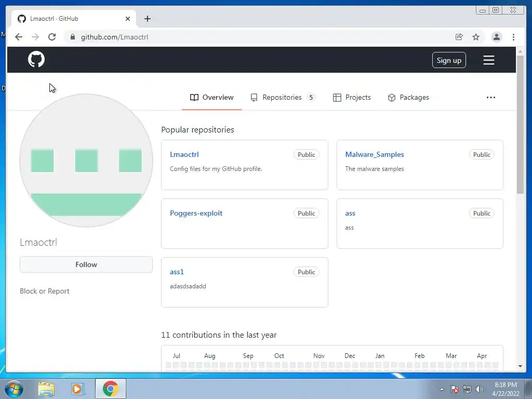The height and width of the screenshot is (399, 532).
Task: Close the Lmaoctrl GitHub tab
Action: point(128,19)
